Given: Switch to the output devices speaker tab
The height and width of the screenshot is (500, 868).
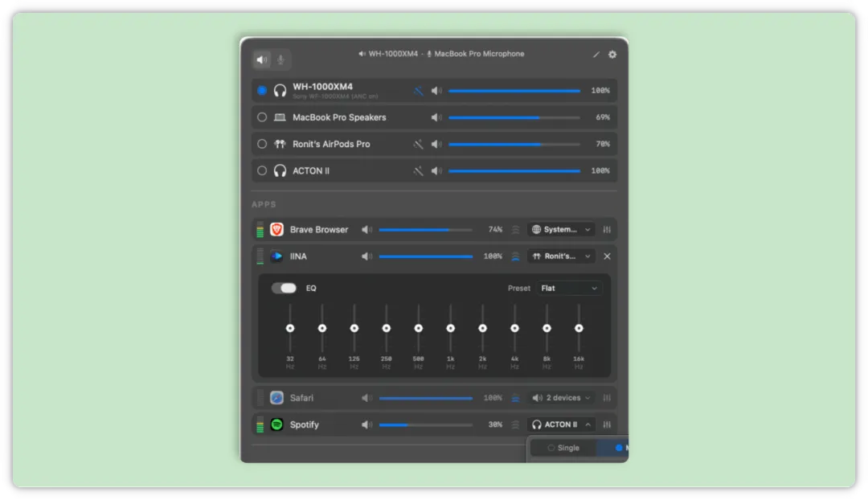Looking at the screenshot, I should click(262, 59).
